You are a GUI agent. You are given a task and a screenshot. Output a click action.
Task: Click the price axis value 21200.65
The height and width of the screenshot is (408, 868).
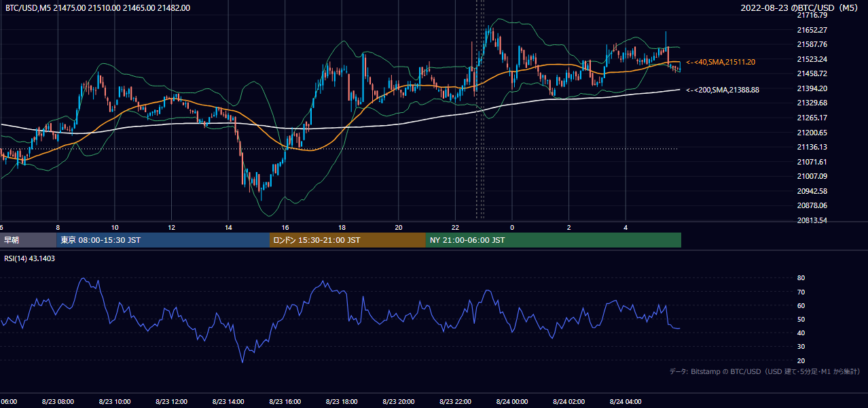tap(812, 133)
